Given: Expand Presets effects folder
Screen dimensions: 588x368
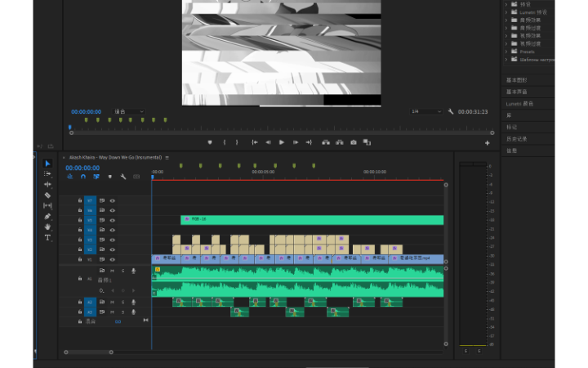Looking at the screenshot, I should pos(506,52).
